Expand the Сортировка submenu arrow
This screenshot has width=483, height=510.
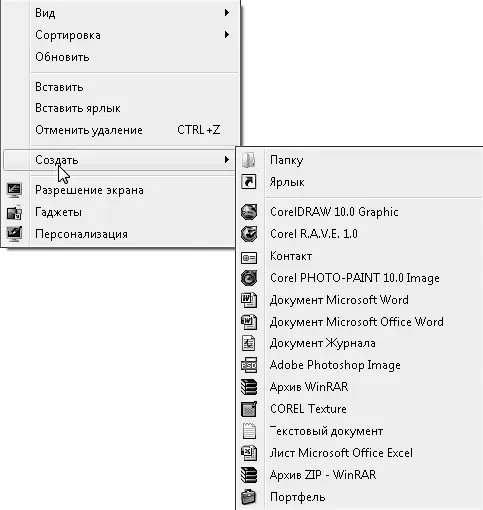click(227, 35)
